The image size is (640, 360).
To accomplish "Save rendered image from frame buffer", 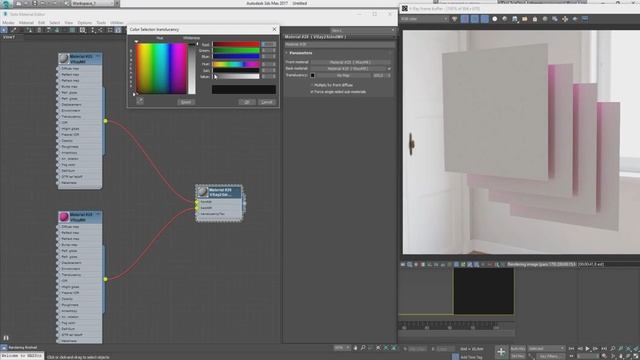I will 515,19.
